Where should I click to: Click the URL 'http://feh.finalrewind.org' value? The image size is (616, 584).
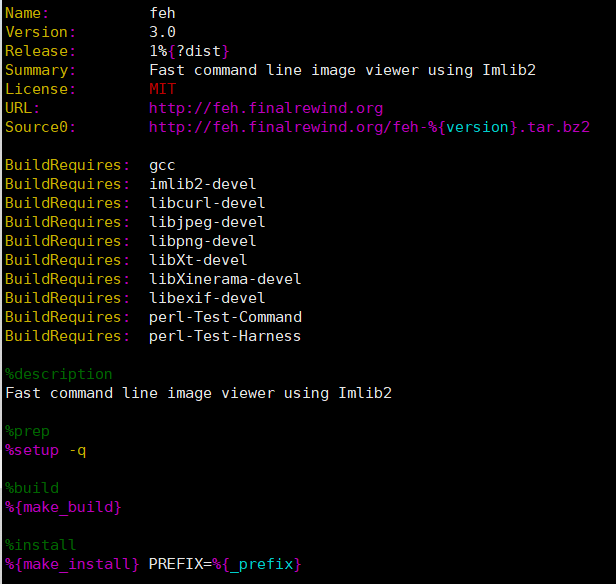[266, 108]
